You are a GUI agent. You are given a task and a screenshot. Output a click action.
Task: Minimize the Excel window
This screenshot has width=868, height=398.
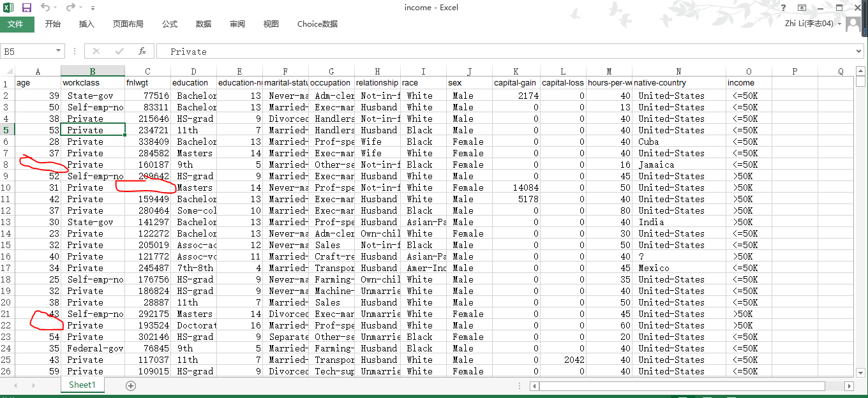[821, 8]
